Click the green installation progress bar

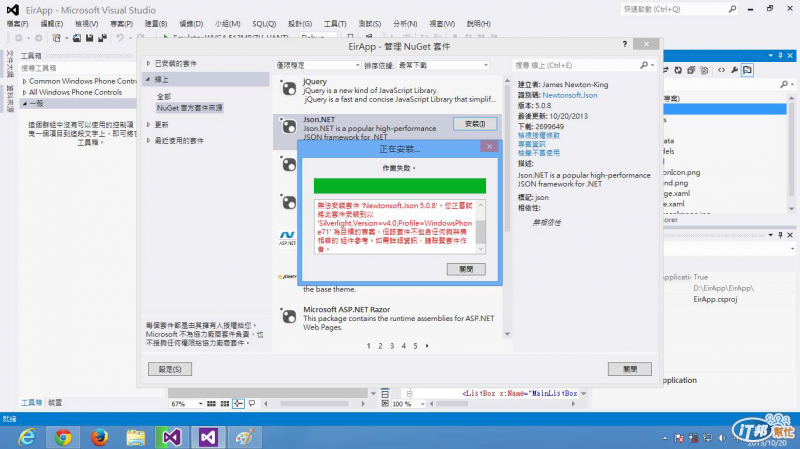(x=399, y=186)
